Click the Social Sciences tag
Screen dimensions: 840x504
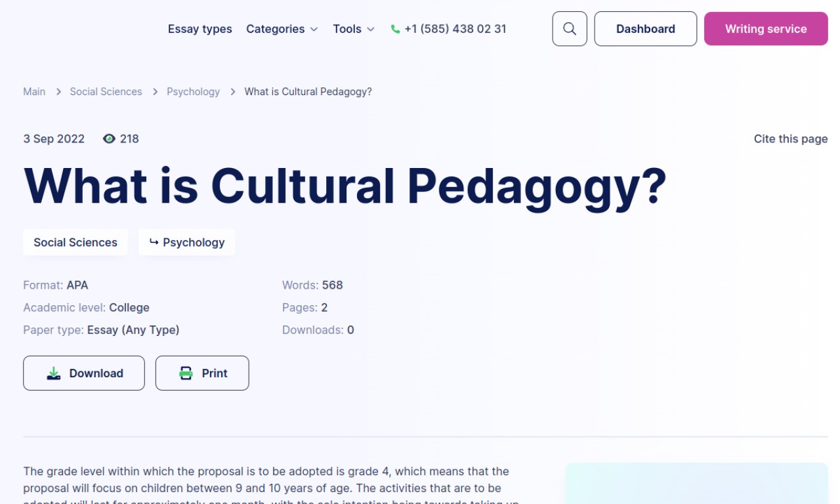75,242
